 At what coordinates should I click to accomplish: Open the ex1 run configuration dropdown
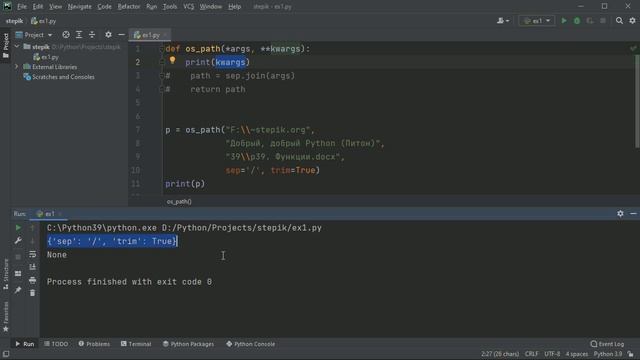[x=537, y=20]
